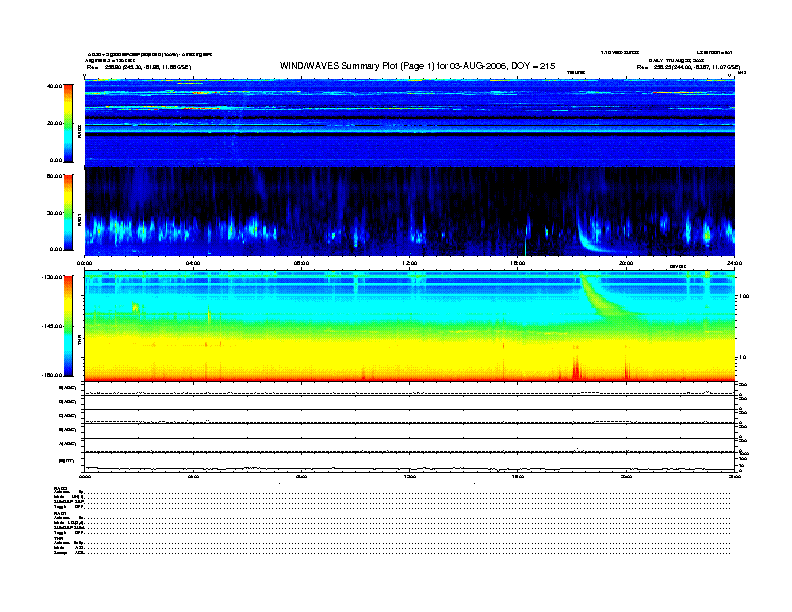Click the bottom |B| line plot strip
Viewport: 792px width, 612px height.
[410, 462]
